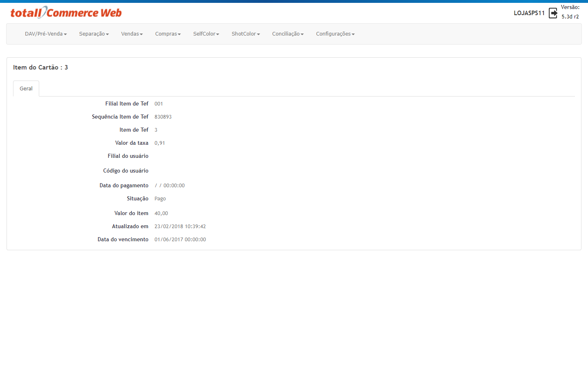Click the LOJASPS11 user name
588x368 pixels.
pos(529,13)
